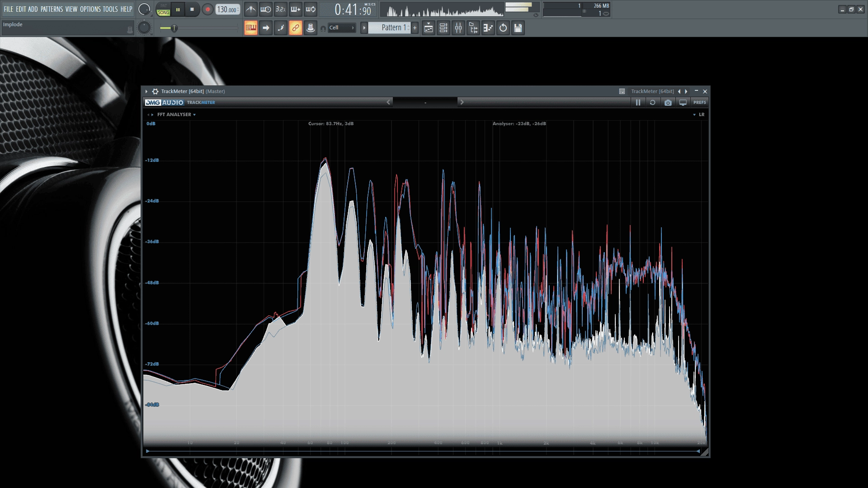Expand the pattern selector arrow

coord(364,28)
